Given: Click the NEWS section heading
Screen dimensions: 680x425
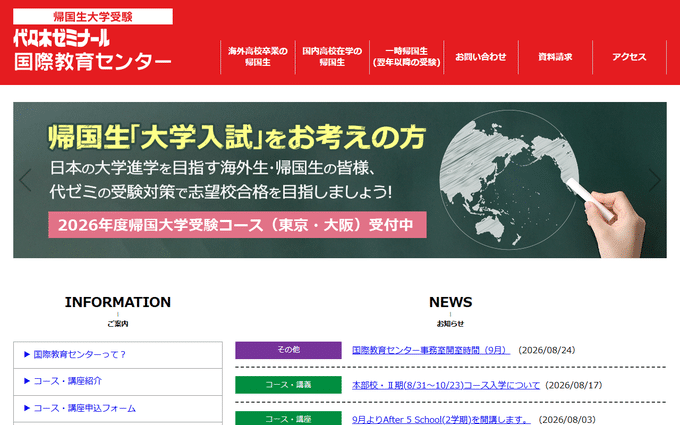Looking at the screenshot, I should pos(451,302).
